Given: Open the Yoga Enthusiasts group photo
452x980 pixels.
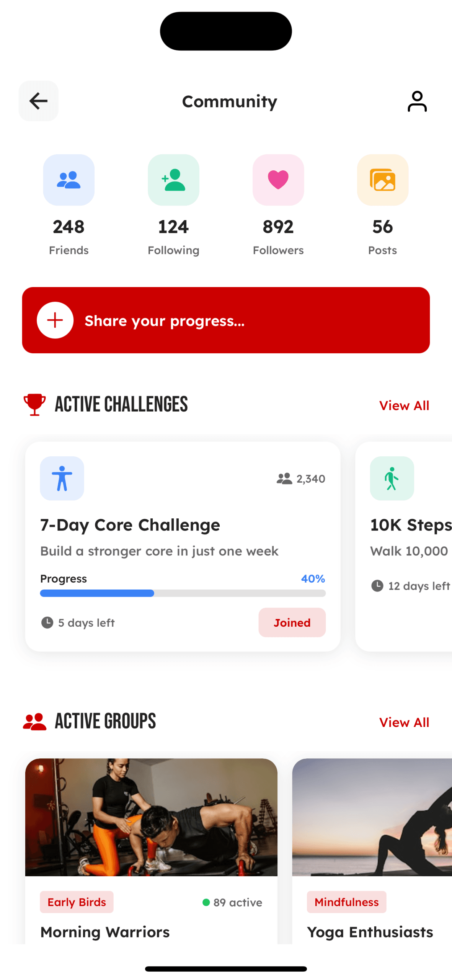Looking at the screenshot, I should click(x=372, y=817).
